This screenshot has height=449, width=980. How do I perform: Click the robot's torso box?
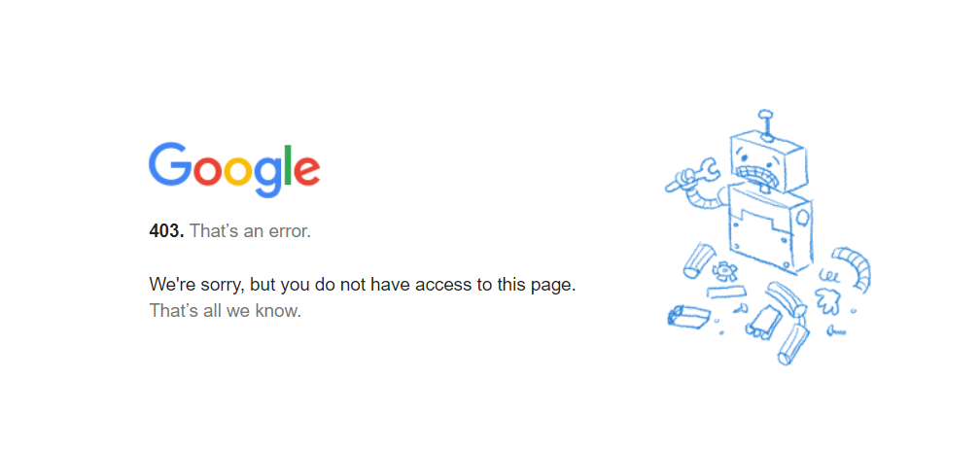[770, 229]
